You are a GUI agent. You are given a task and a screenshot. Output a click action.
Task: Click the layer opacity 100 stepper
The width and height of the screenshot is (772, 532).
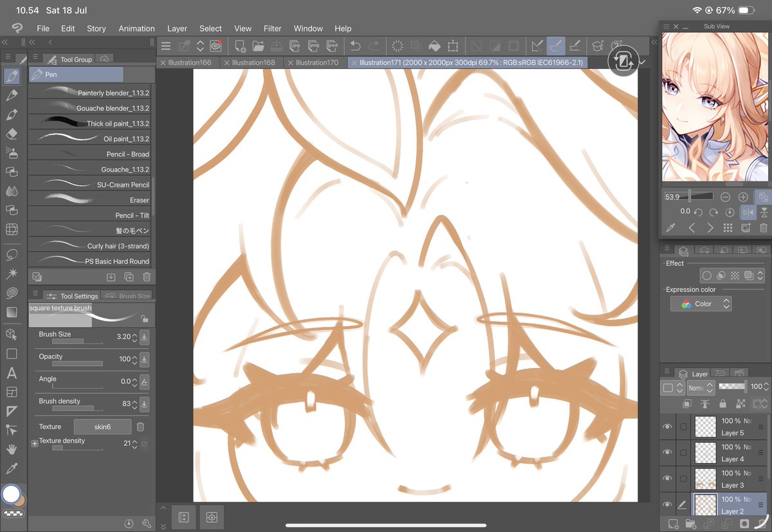pyautogui.click(x=766, y=387)
